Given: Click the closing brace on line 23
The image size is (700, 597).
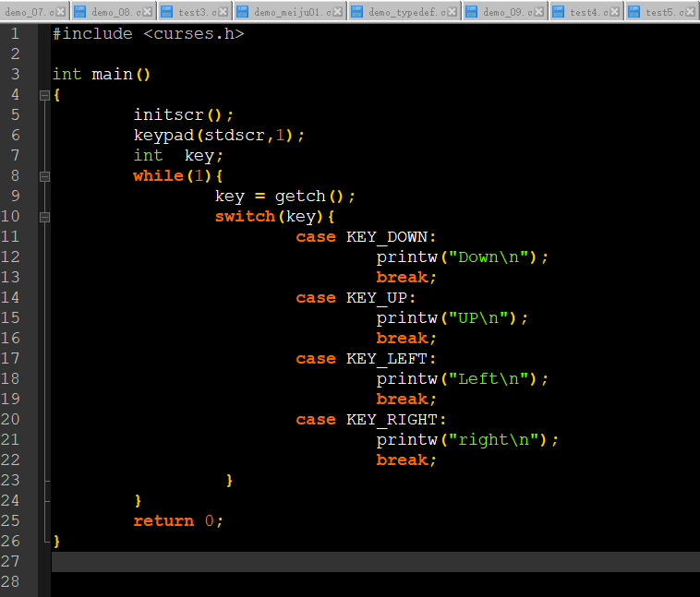Looking at the screenshot, I should pyautogui.click(x=229, y=481).
